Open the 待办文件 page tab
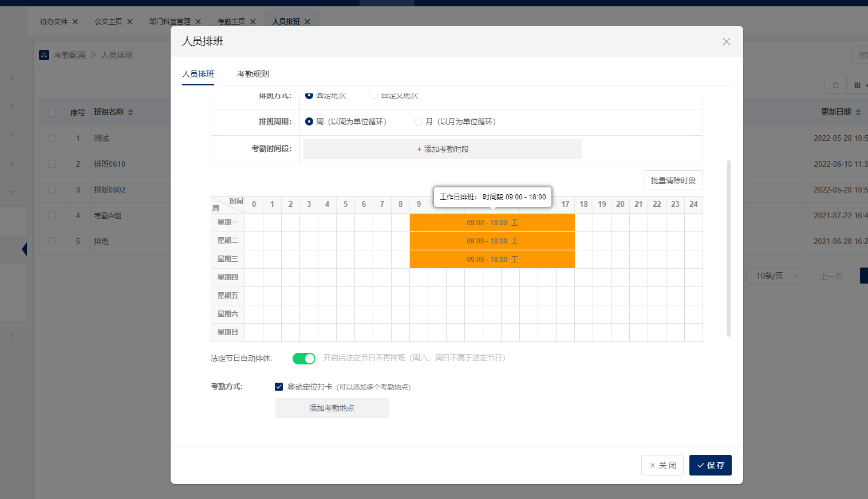Screen dimensions: 868x499 54,22
